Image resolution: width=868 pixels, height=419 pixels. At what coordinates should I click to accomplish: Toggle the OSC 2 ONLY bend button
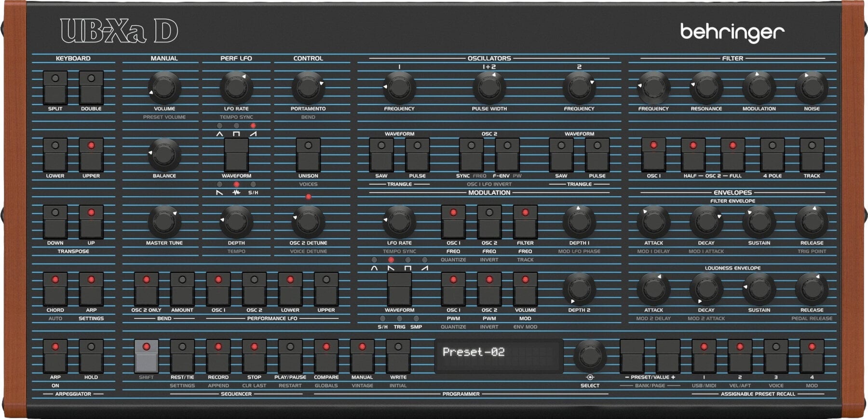[146, 289]
